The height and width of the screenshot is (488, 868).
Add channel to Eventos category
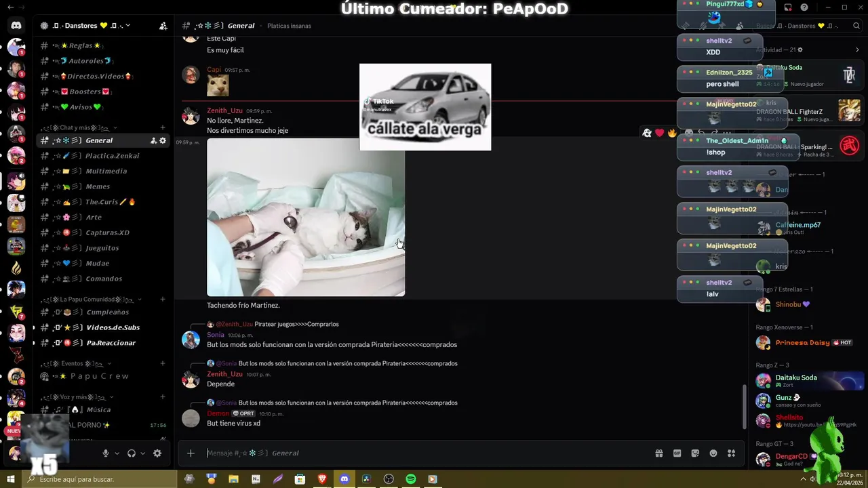163,363
